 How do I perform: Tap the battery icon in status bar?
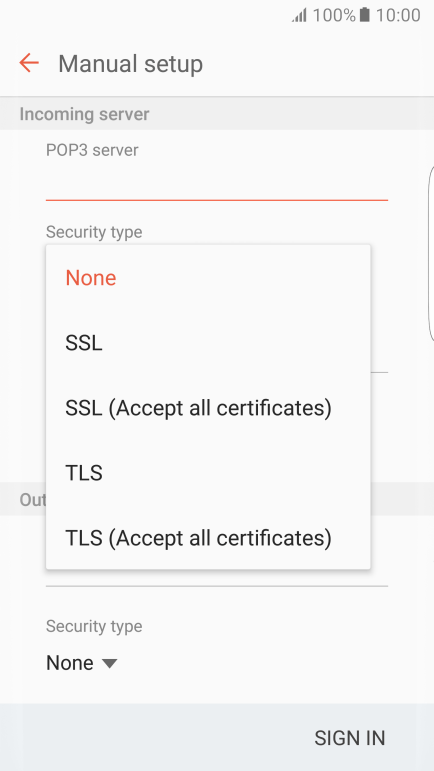(x=364, y=15)
